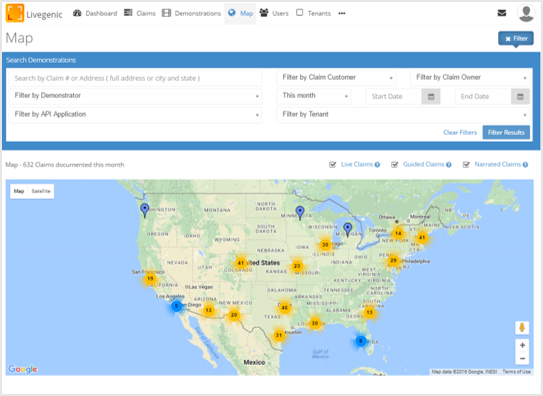This screenshot has height=396, width=543.
Task: Click the Filter Results button
Action: click(506, 132)
